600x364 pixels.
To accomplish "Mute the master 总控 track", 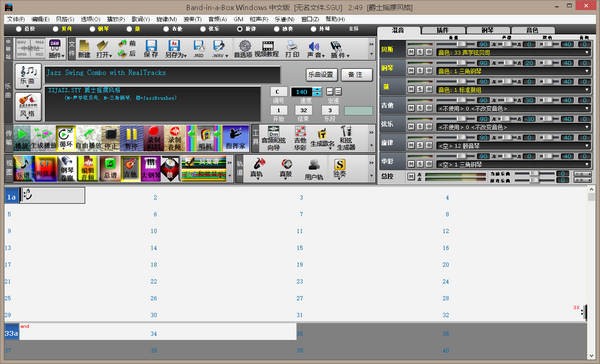I will tap(411, 176).
